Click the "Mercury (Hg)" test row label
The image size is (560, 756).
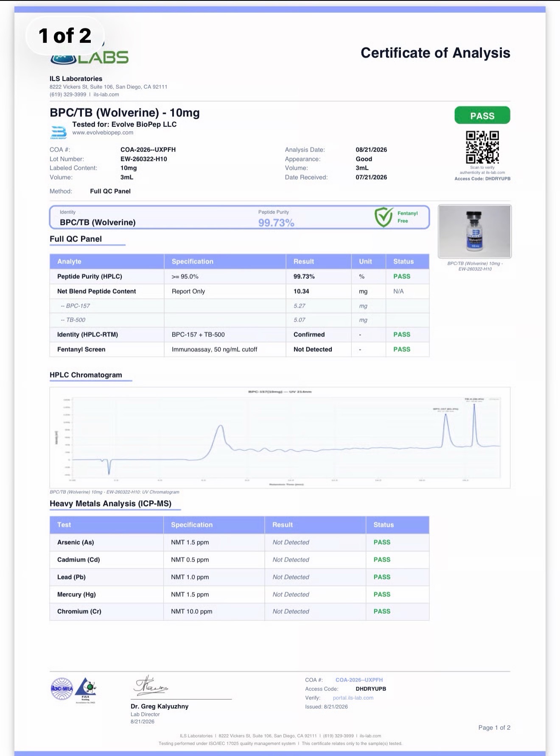(76, 595)
